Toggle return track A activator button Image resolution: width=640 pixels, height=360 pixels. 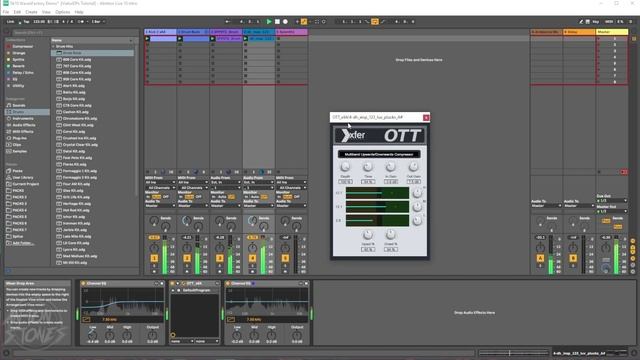(x=540, y=258)
